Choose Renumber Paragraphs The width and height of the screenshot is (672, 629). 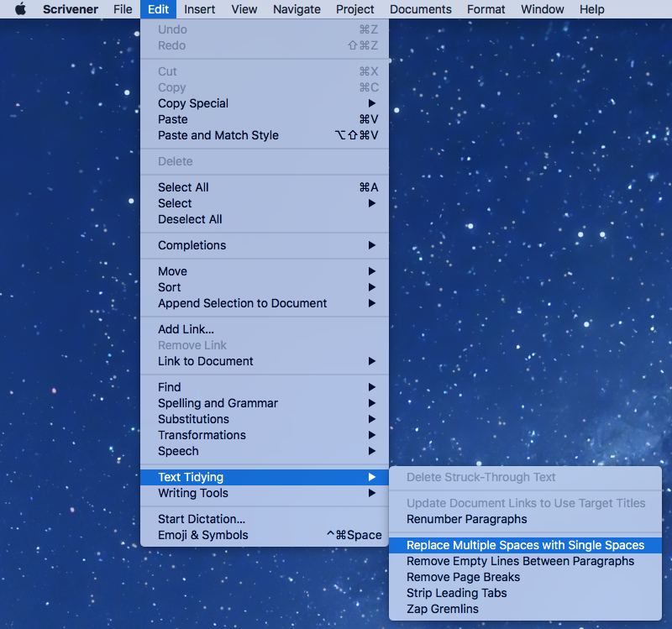[x=525, y=519]
